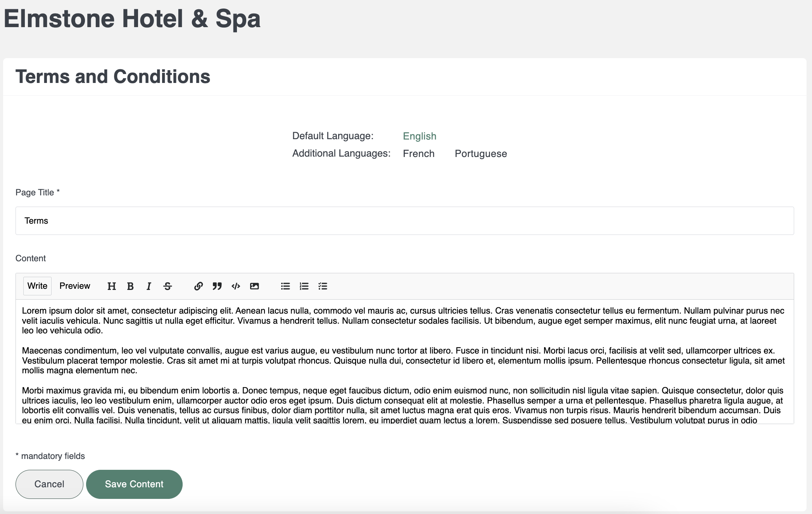This screenshot has width=812, height=514.
Task: Switch to the Preview tab
Action: pyautogui.click(x=75, y=286)
